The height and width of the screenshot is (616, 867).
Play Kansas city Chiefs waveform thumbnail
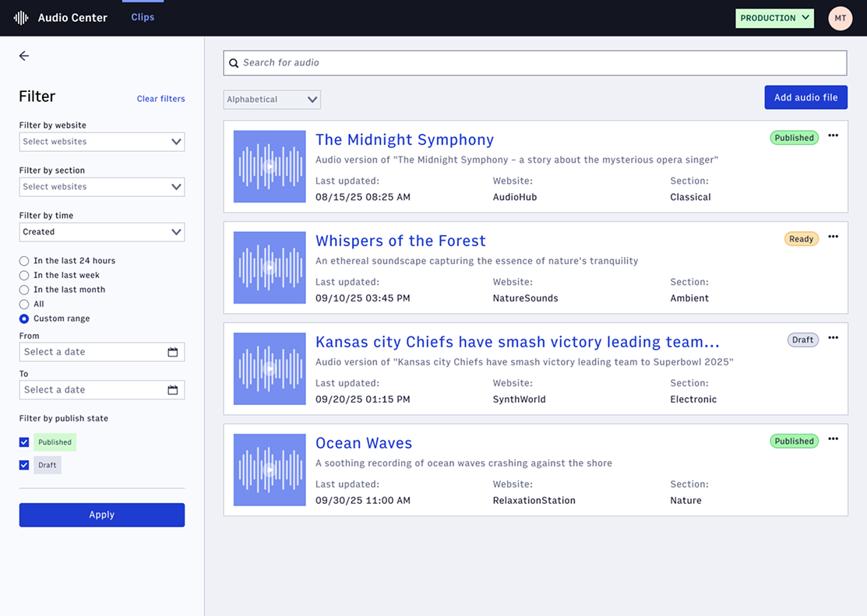(x=270, y=369)
